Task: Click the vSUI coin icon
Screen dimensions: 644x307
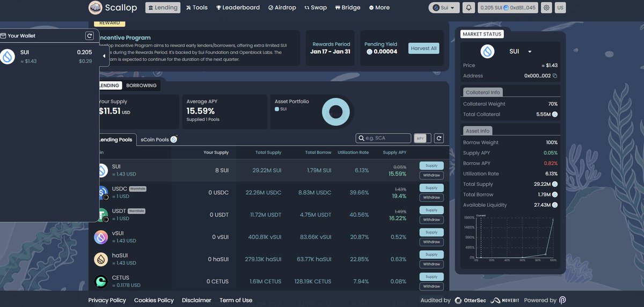Action: click(x=101, y=237)
